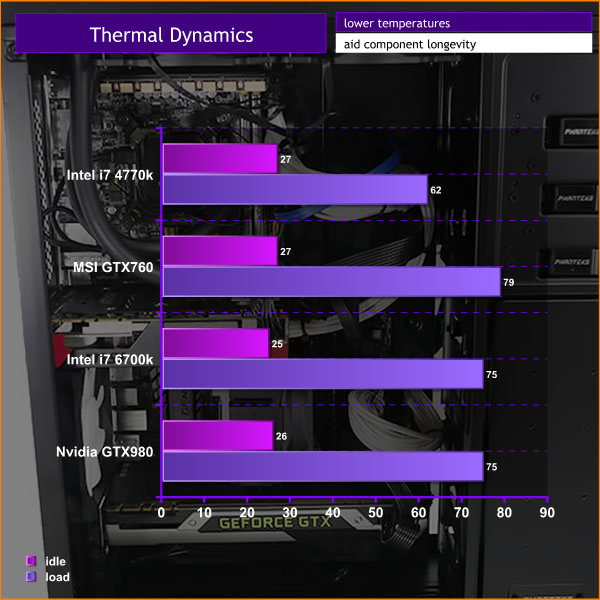Viewport: 600px width, 600px height.
Task: Click the 27 value on GTX760 idle bar
Action: pos(285,252)
